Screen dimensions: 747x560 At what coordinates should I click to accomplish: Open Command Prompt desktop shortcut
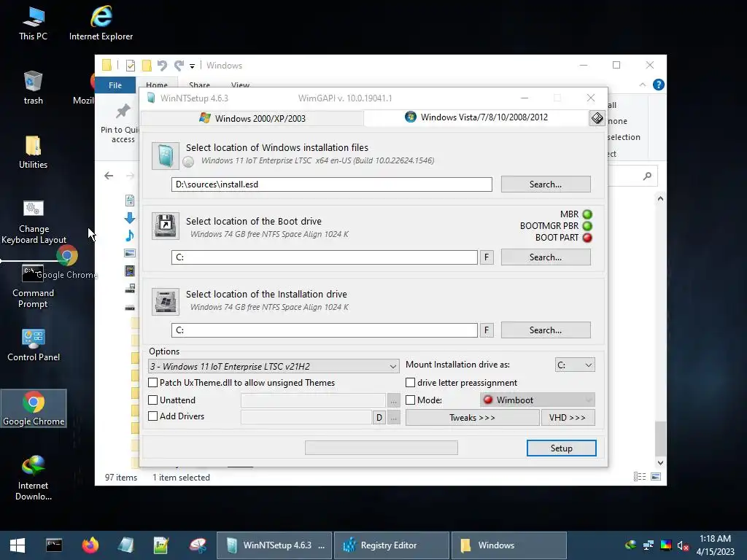click(x=33, y=287)
